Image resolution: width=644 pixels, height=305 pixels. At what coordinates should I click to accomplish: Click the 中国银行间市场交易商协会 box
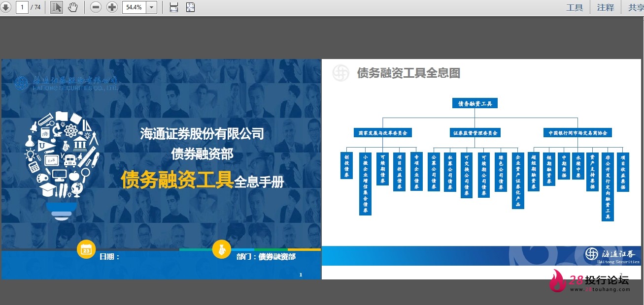click(577, 133)
